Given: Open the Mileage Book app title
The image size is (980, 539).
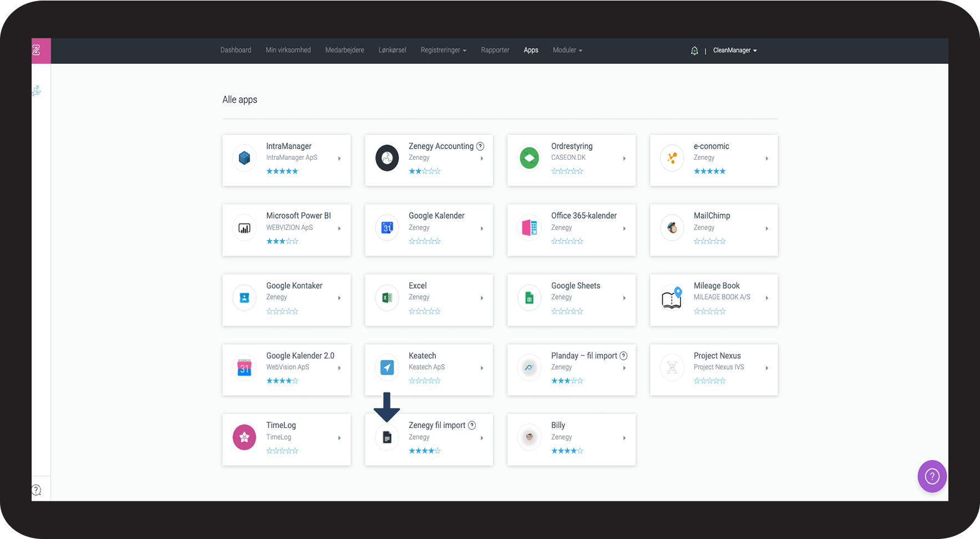Looking at the screenshot, I should [717, 286].
